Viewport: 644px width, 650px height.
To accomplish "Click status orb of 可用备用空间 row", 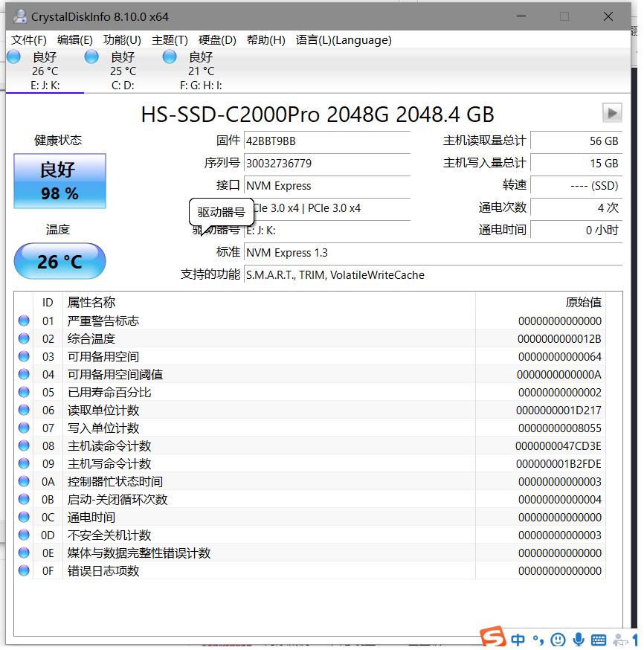I will [x=24, y=356].
